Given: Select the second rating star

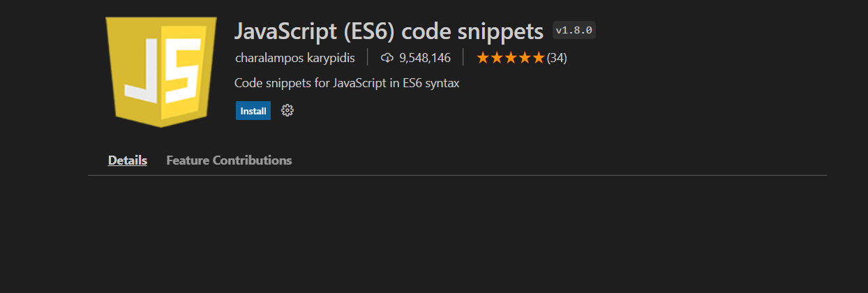Looking at the screenshot, I should 497,58.
